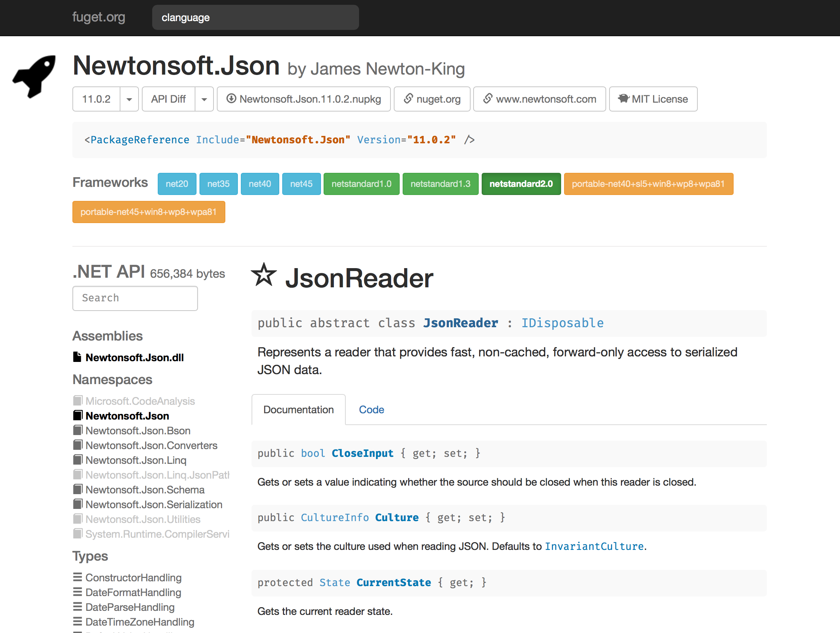
Task: Open the API Diff dropdown arrow
Action: tap(204, 99)
